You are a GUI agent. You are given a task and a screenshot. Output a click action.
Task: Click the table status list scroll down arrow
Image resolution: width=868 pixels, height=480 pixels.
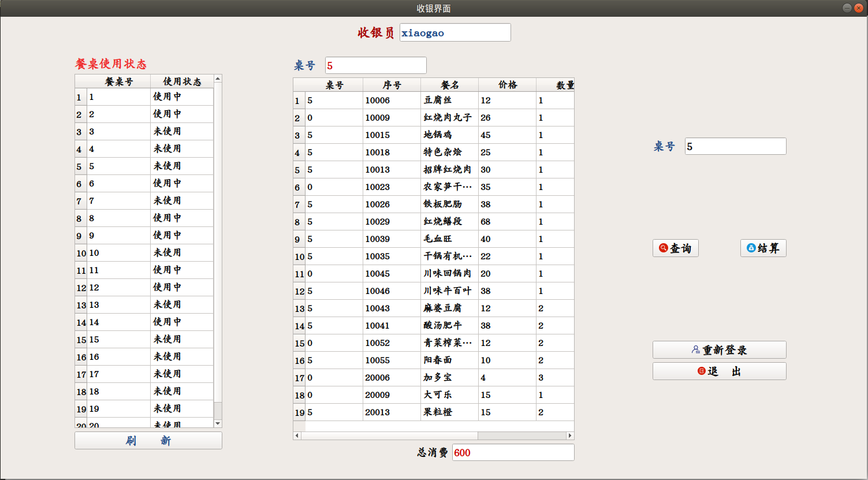coord(218,423)
